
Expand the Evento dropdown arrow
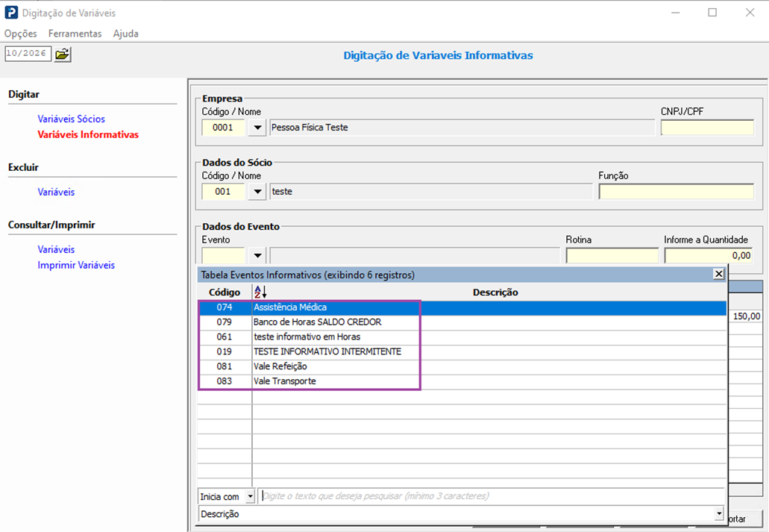click(x=257, y=255)
